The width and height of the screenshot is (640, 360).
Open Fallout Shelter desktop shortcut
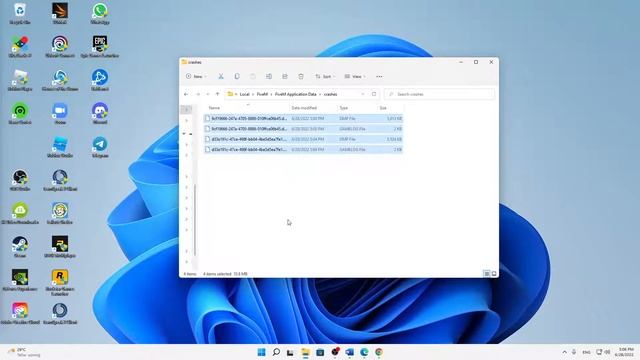[60, 213]
